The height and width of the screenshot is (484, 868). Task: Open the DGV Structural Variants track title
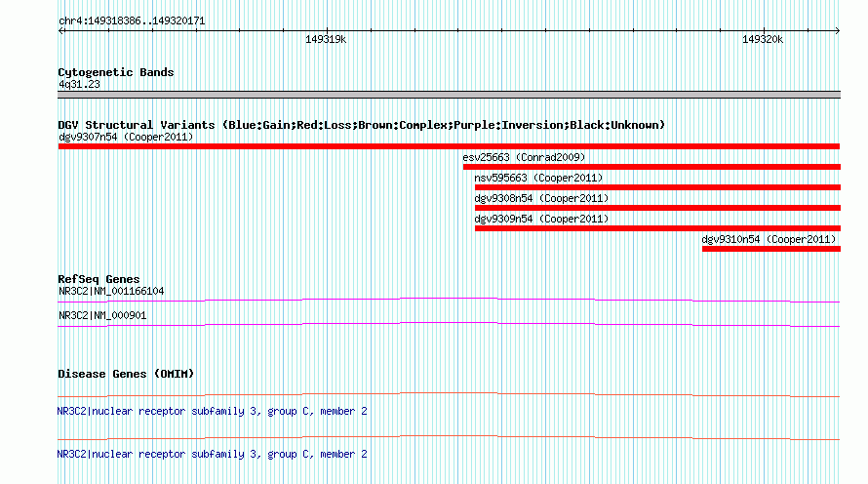(x=362, y=125)
